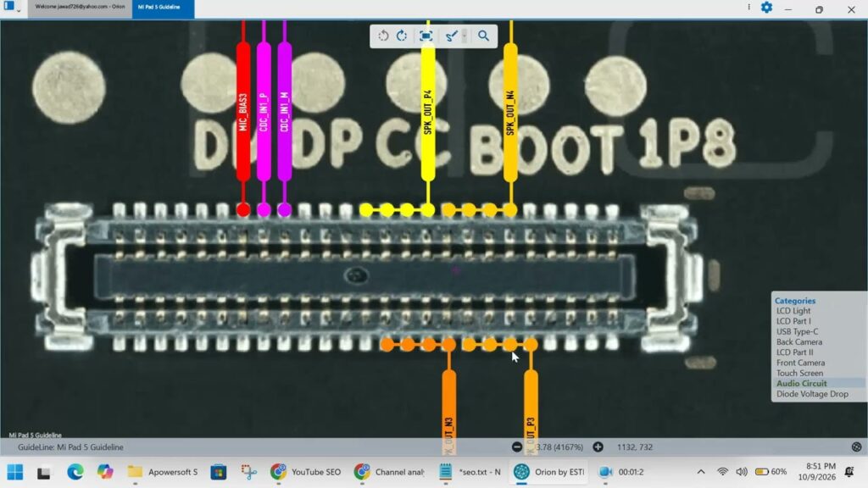Select the Audio Circuit category
The height and width of the screenshot is (488, 868).
pos(802,384)
